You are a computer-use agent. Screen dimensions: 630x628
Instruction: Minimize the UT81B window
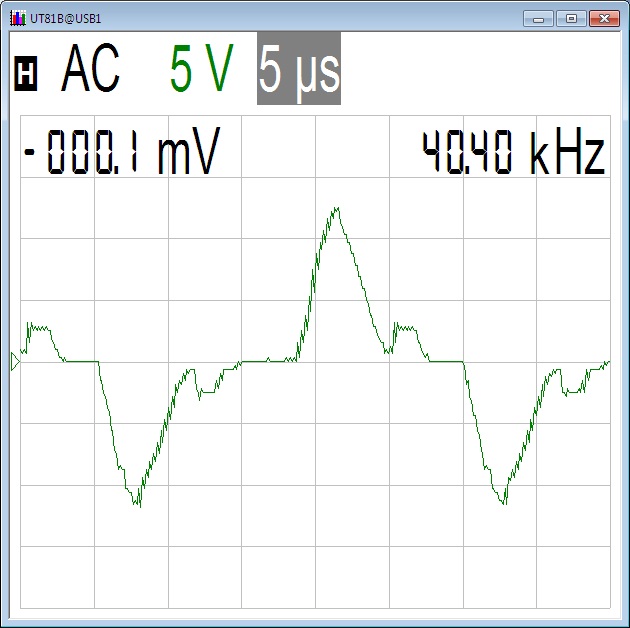[x=539, y=18]
